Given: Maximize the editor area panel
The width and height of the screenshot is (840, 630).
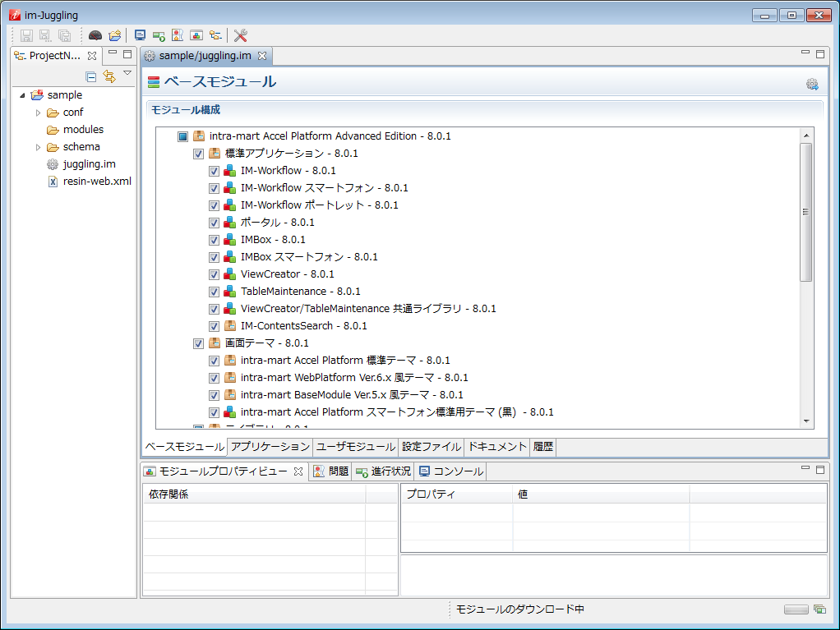Looking at the screenshot, I should (820, 54).
